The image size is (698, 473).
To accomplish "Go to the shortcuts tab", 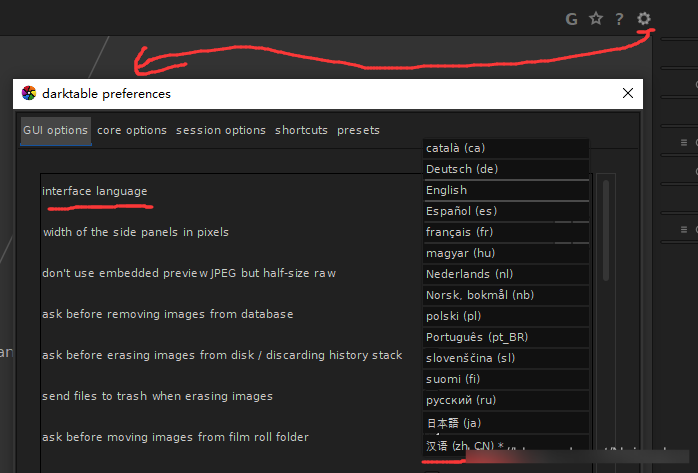I will pyautogui.click(x=301, y=130).
